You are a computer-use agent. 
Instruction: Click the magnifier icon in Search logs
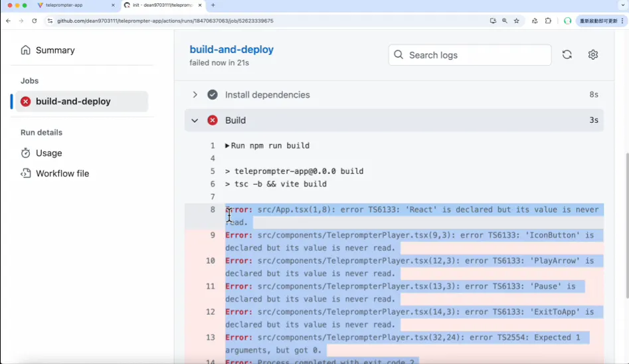(399, 54)
